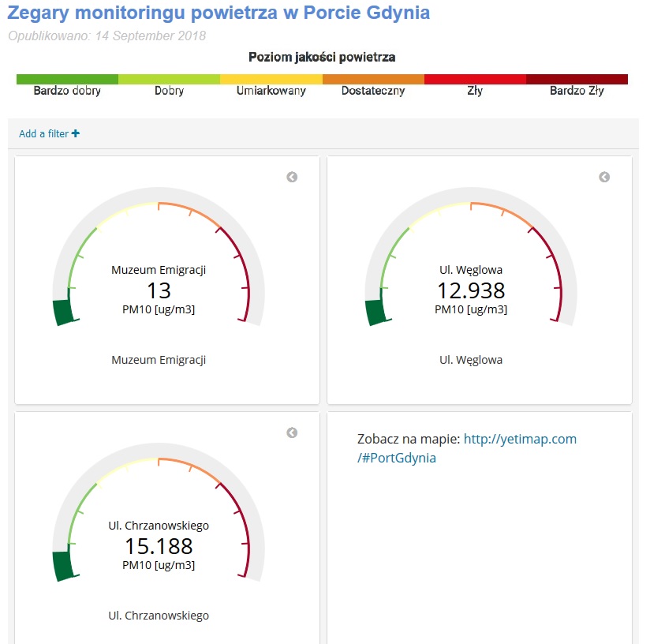The width and height of the screenshot is (650, 644).
Task: Click the Muzeum Emigracji gauge value 13
Action: pyautogui.click(x=159, y=290)
